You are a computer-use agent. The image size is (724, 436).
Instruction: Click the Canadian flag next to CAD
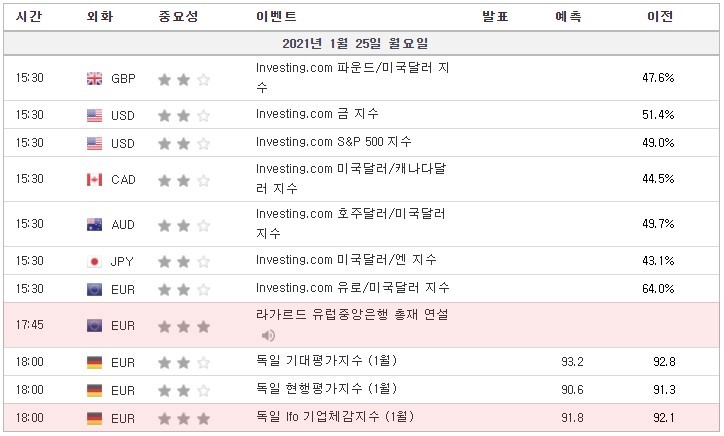point(95,180)
